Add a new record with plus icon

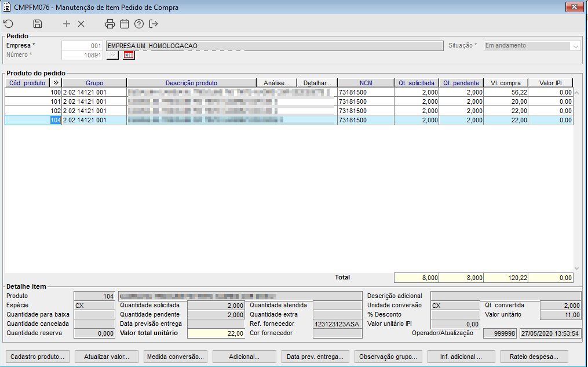(x=67, y=24)
